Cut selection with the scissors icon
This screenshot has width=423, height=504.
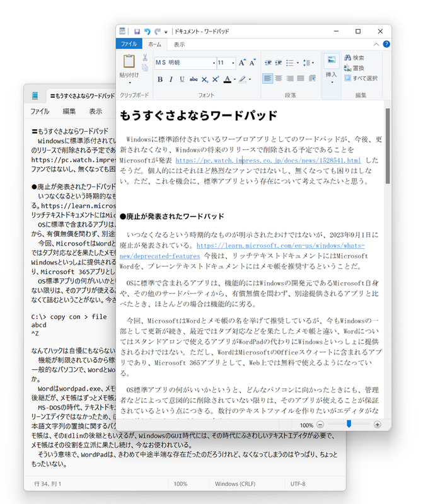pos(145,57)
